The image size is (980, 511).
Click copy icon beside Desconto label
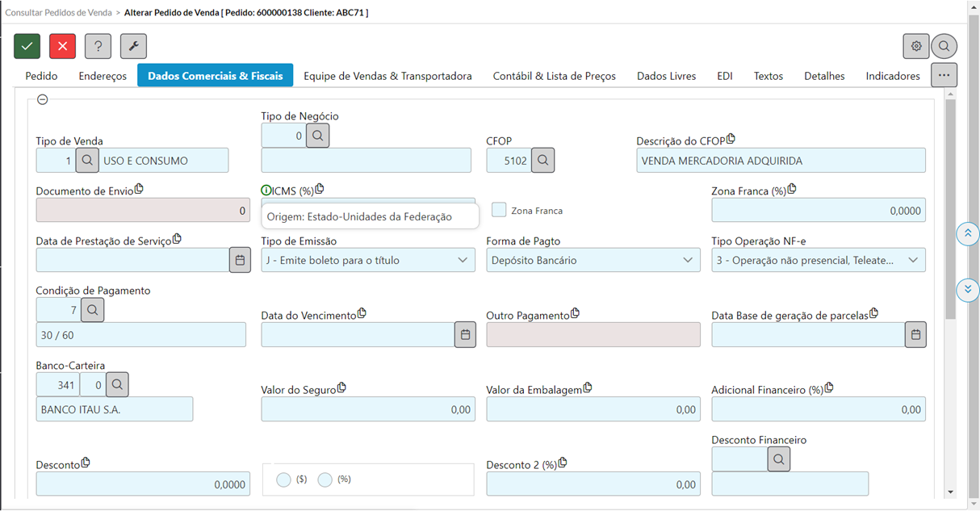(86, 463)
